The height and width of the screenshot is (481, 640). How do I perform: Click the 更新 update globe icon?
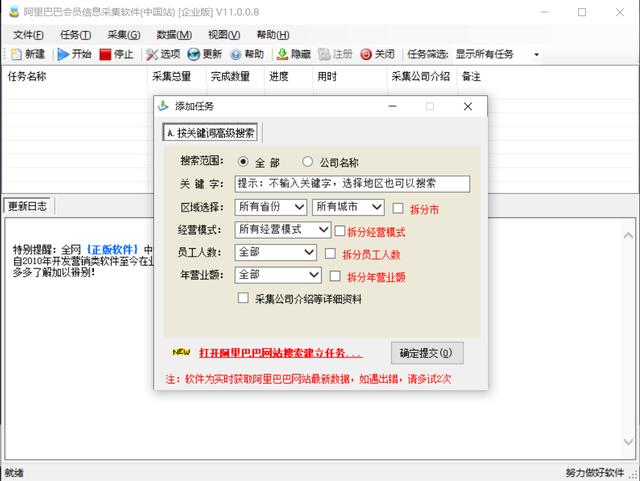coord(193,54)
